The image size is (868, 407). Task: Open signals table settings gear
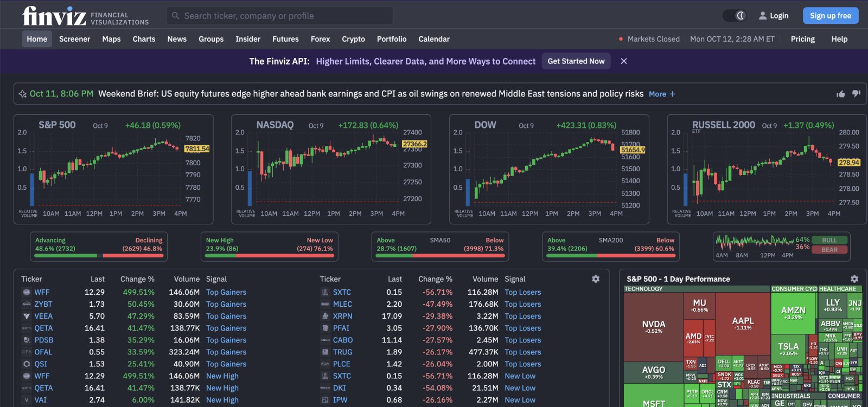[596, 279]
